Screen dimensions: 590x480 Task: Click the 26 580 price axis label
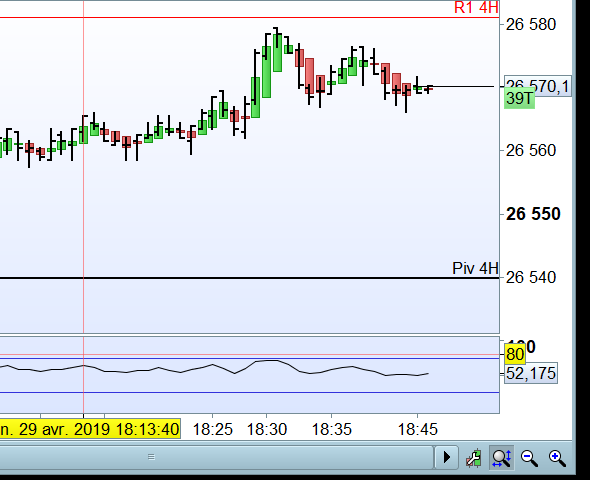tap(531, 24)
